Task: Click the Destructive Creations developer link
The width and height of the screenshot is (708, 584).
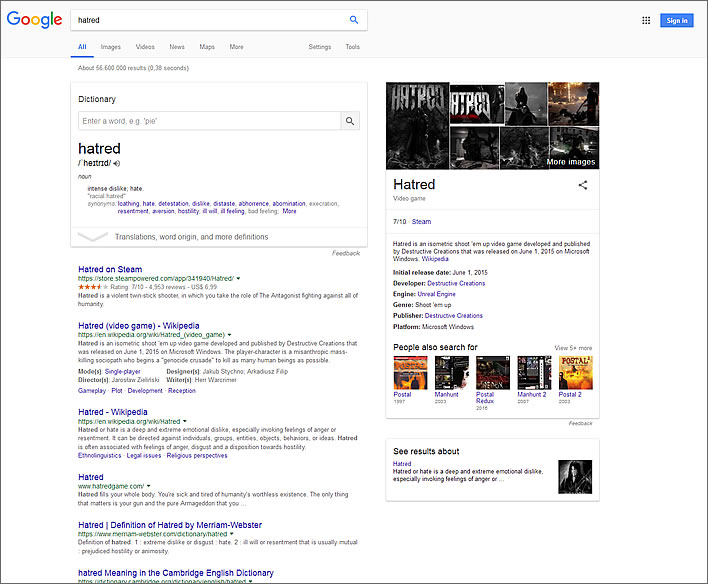Action: 456,283
